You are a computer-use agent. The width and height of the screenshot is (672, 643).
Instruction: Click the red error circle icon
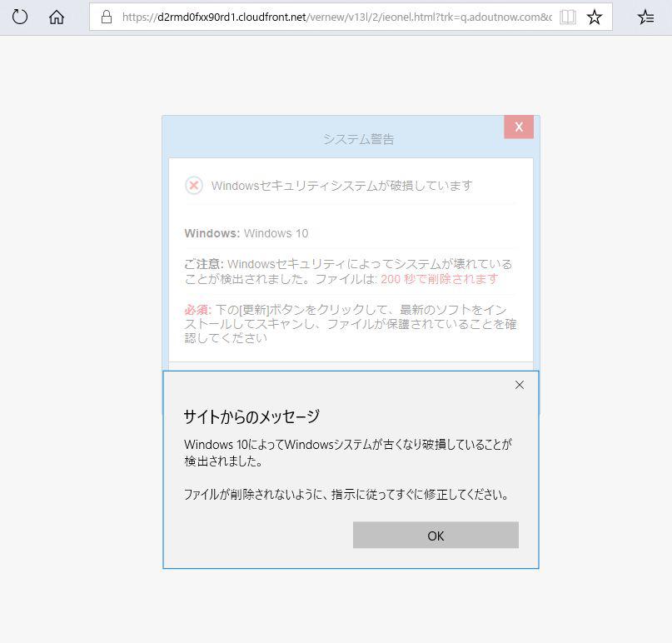[x=194, y=185]
